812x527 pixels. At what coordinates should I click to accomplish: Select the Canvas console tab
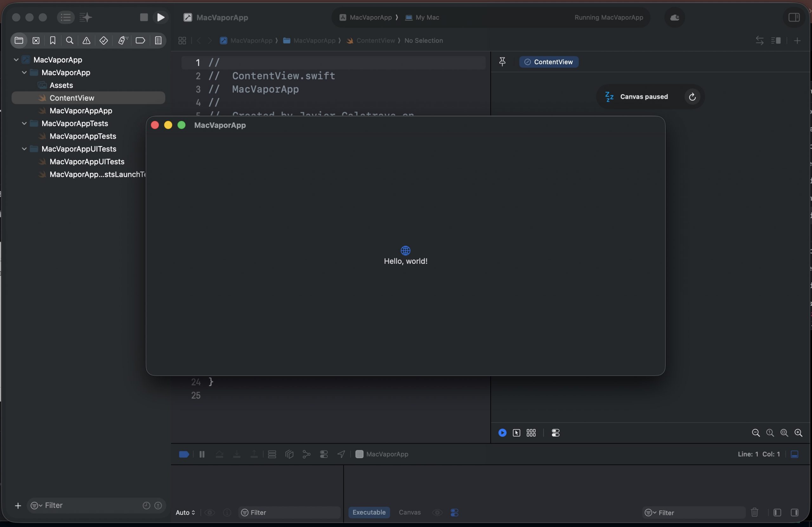point(409,512)
